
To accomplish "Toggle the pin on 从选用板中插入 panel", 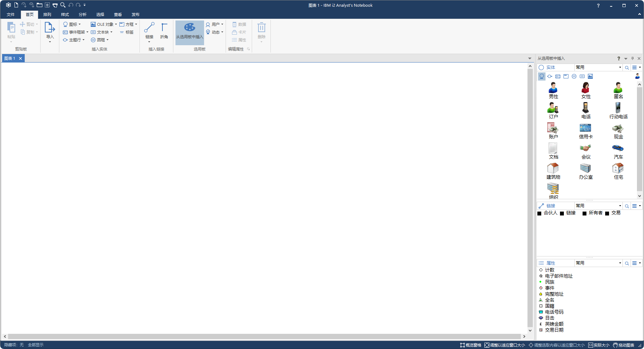I will pyautogui.click(x=632, y=59).
